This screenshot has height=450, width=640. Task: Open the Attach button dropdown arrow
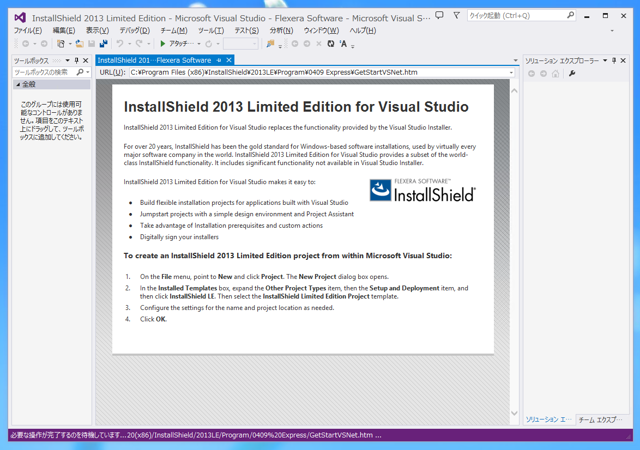point(199,44)
